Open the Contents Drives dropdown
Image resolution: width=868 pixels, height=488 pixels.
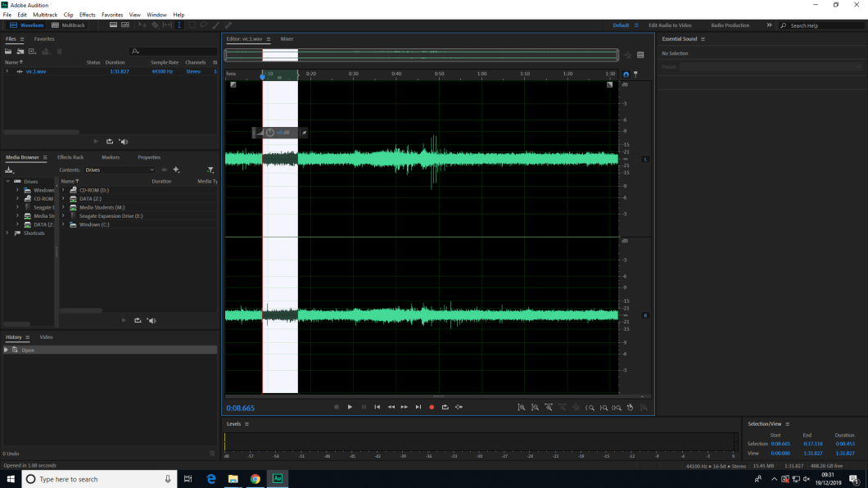pyautogui.click(x=119, y=169)
